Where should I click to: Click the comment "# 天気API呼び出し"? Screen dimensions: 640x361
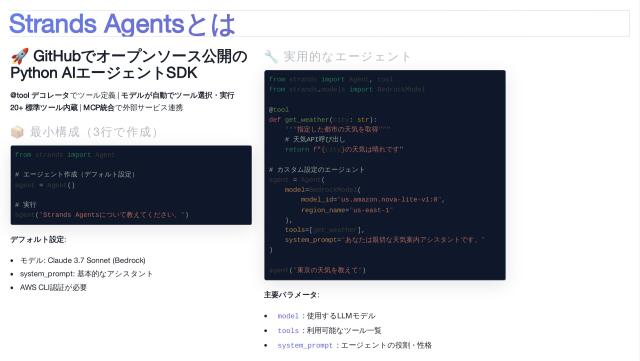315,139
